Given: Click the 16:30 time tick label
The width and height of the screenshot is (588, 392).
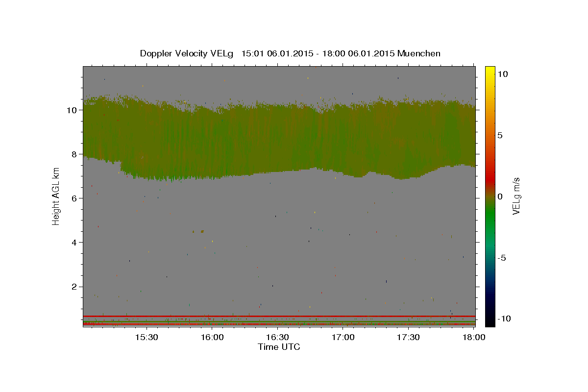Looking at the screenshot, I should [277, 337].
